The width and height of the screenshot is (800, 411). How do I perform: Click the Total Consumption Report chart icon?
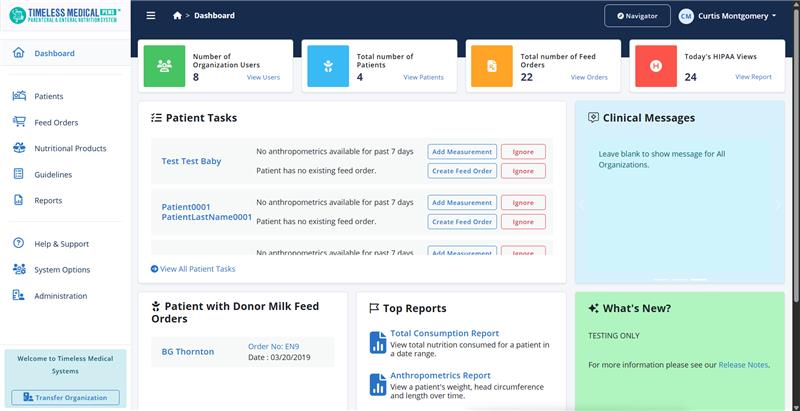378,342
